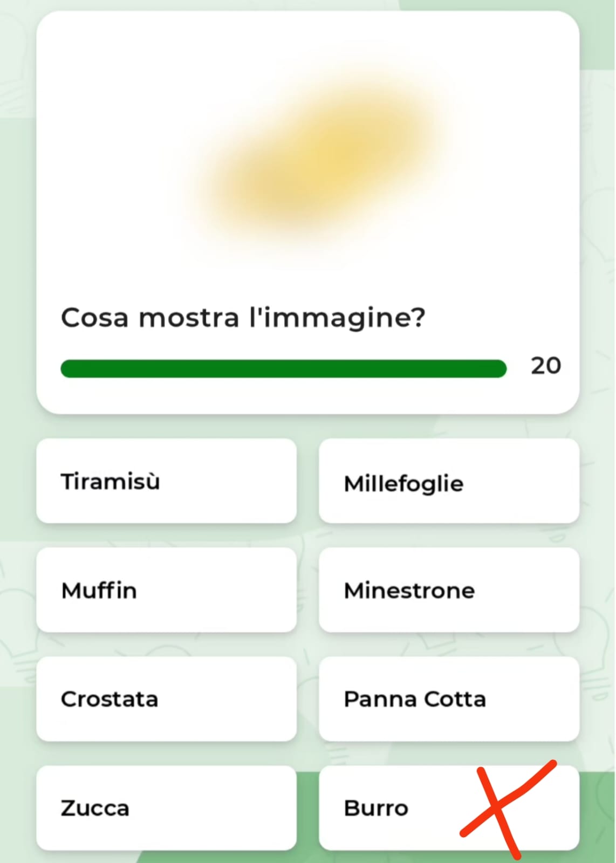This screenshot has width=616, height=863.
Task: Click the green timer progress bar
Action: point(283,369)
